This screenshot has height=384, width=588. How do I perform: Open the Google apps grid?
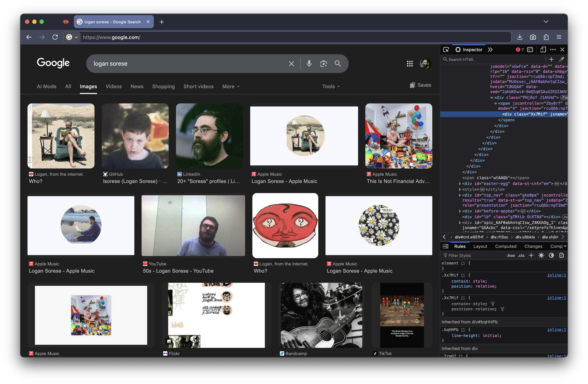coord(410,64)
